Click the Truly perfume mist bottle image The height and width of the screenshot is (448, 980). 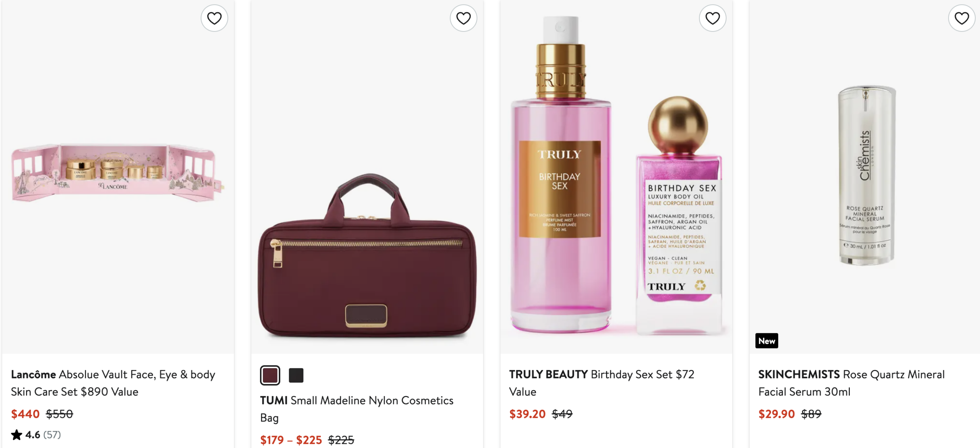(x=560, y=176)
